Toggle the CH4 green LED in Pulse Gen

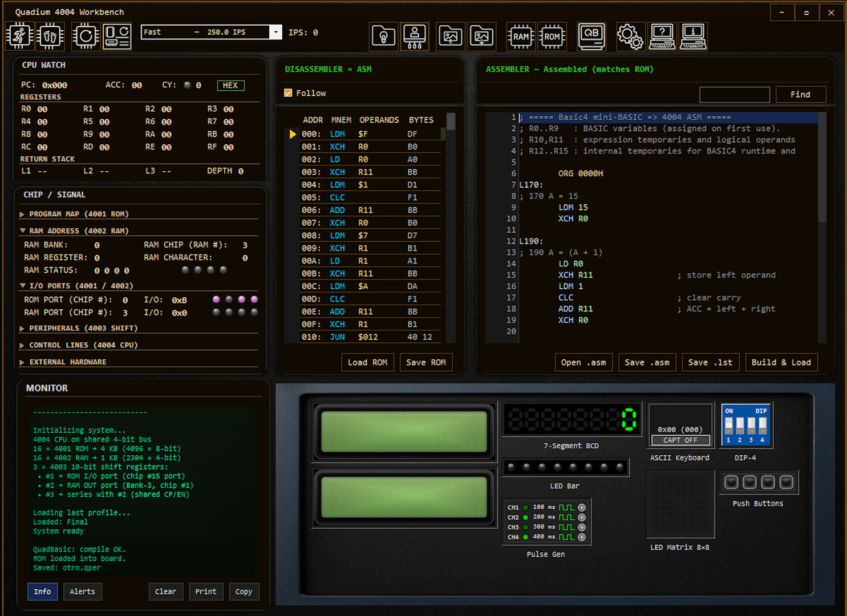click(525, 537)
